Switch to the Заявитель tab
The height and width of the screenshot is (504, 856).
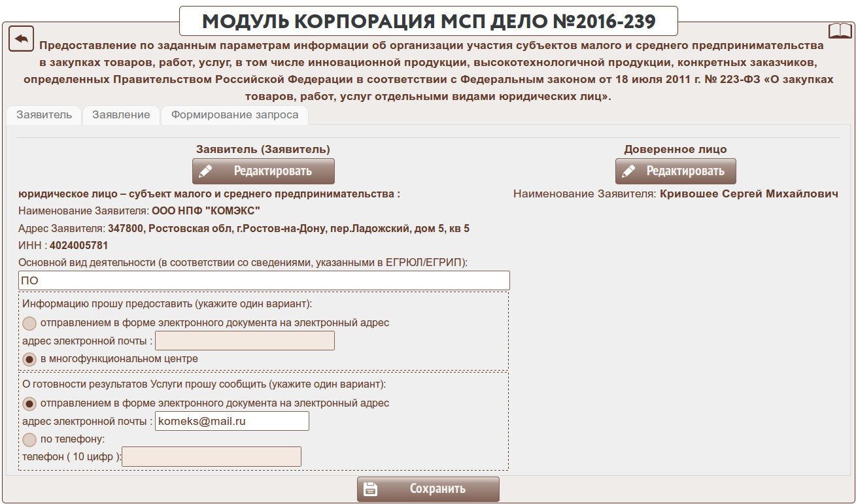[44, 115]
